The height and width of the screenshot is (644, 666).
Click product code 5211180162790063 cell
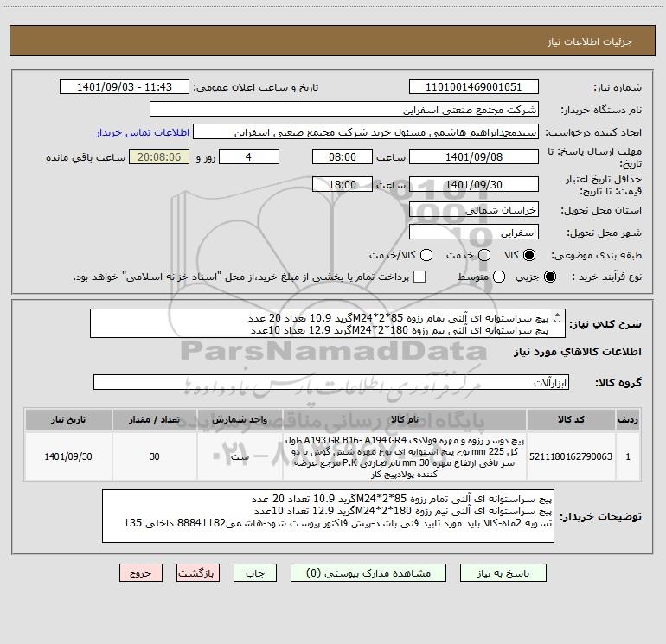point(571,456)
